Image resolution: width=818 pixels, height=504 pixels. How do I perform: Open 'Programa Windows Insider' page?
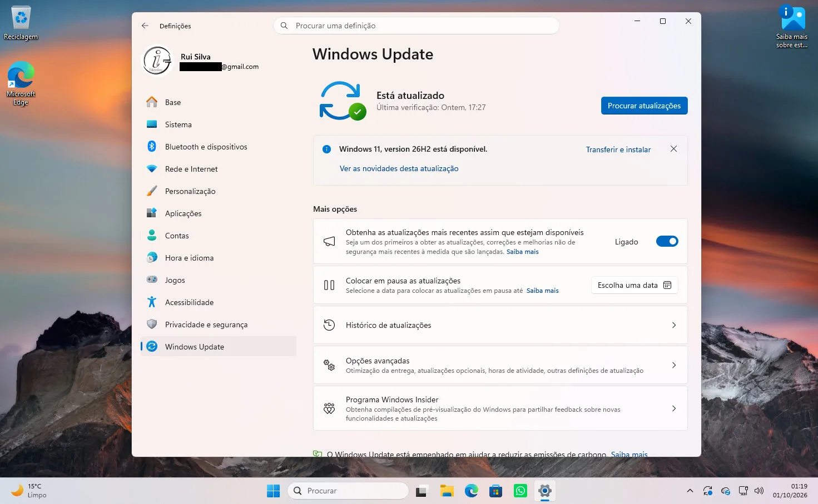(x=500, y=408)
